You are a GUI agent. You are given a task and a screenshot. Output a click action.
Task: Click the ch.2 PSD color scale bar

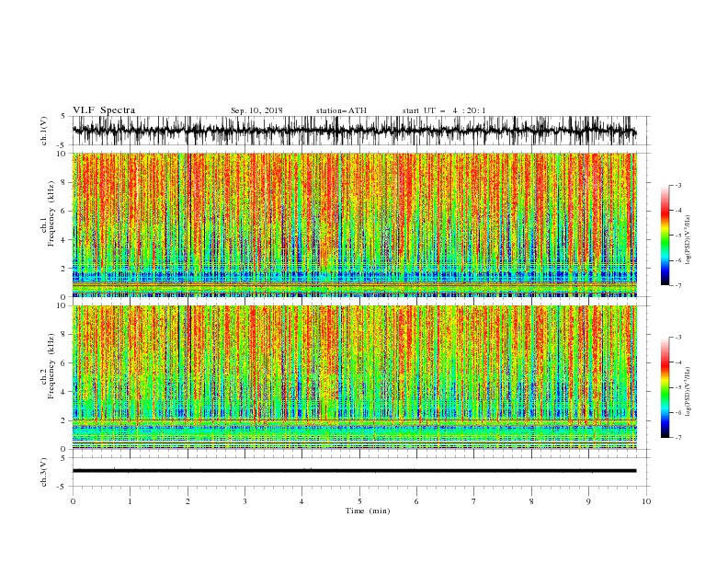click(x=665, y=387)
